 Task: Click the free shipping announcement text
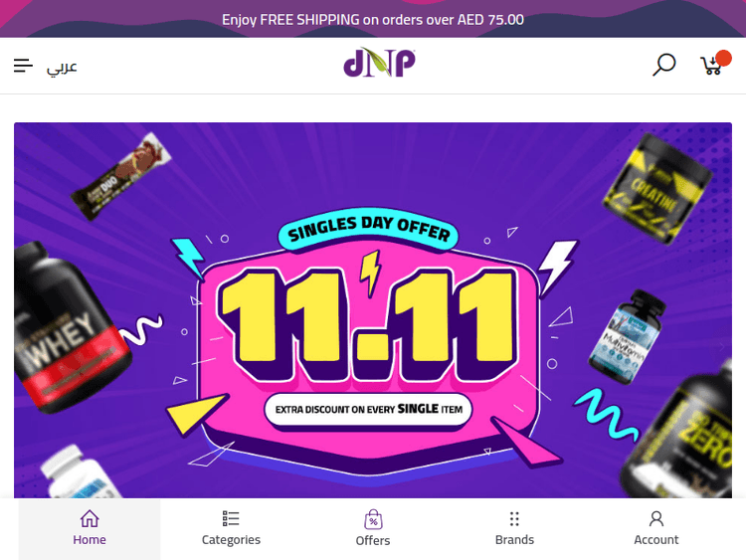tap(373, 20)
